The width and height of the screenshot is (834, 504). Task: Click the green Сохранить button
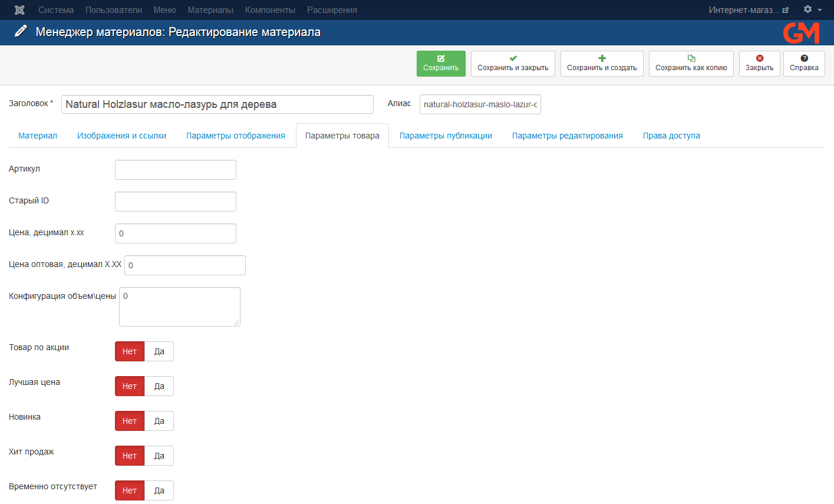(441, 63)
